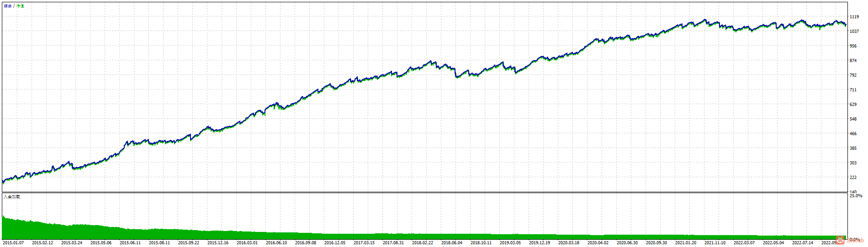Click the 2015.09.22 date label
This screenshot has width=868, height=247.
pyautogui.click(x=189, y=243)
